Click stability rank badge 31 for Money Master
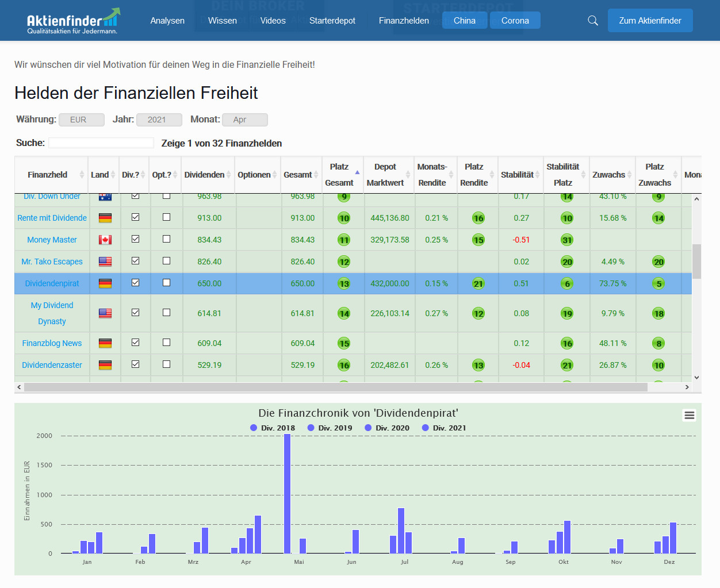This screenshot has height=588, width=720. [x=567, y=240]
